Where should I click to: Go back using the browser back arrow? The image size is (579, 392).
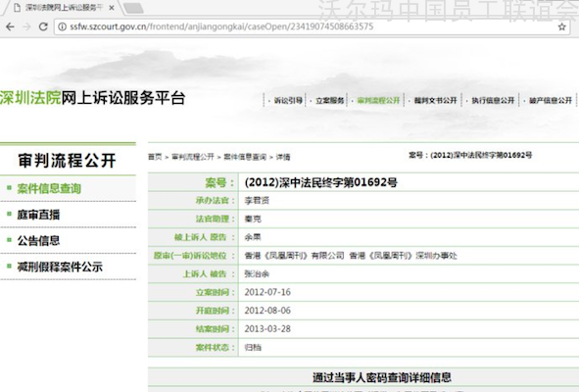pos(11,26)
